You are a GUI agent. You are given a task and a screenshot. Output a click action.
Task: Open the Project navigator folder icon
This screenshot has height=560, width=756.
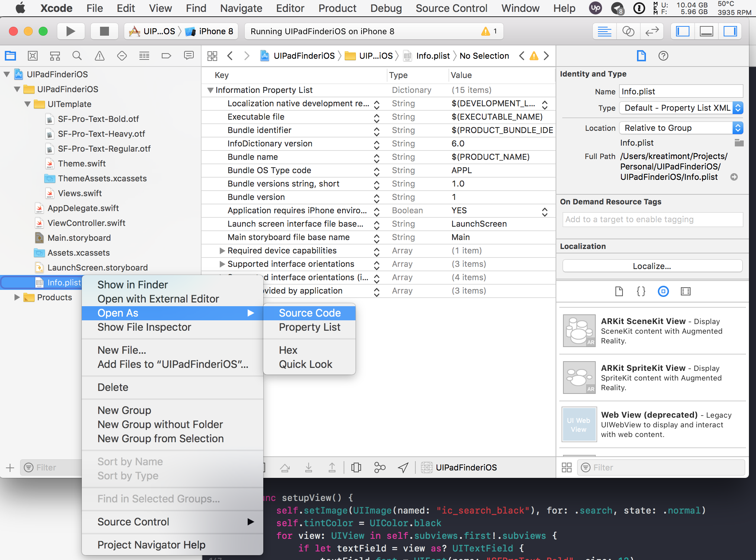(10, 56)
